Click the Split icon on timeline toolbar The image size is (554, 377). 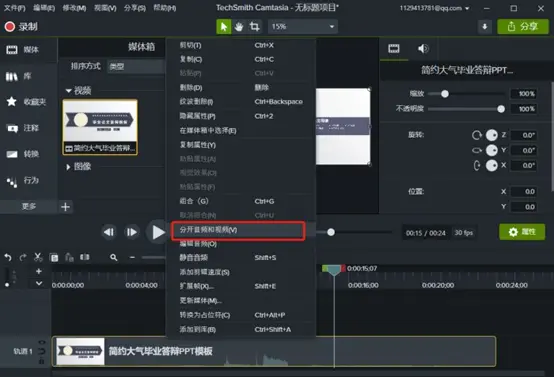pyautogui.click(x=84, y=257)
